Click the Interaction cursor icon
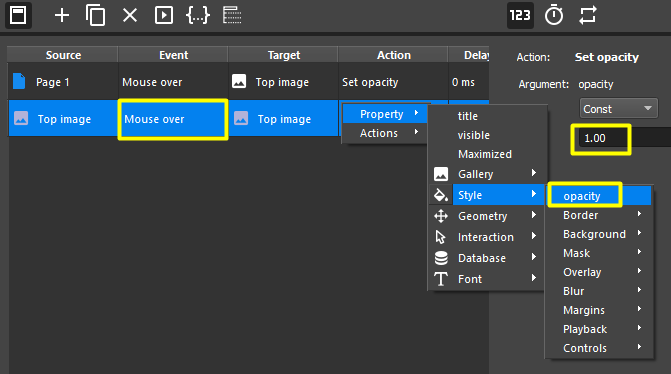 click(440, 237)
